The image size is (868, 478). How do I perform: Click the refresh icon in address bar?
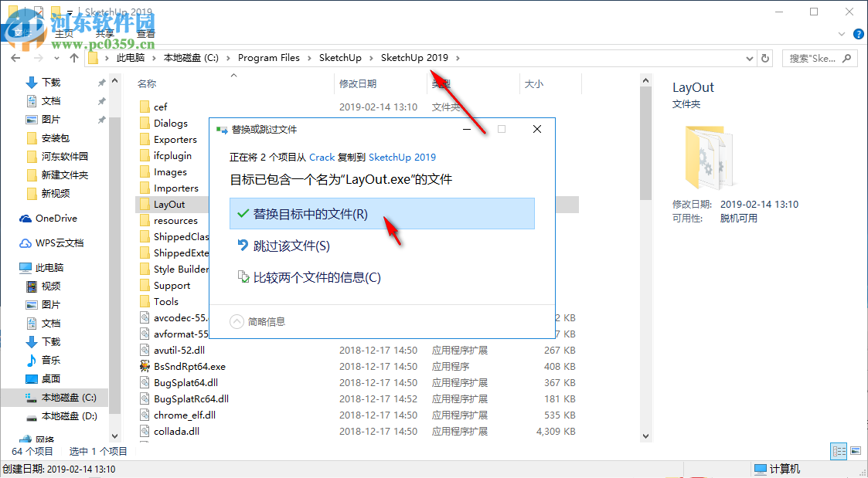coord(764,57)
